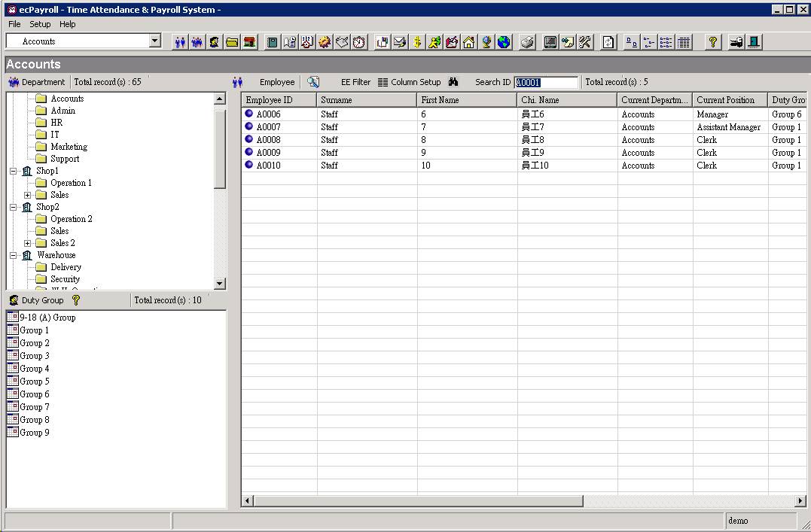Collapse the Shop2 tree node
811x532 pixels.
pos(14,207)
